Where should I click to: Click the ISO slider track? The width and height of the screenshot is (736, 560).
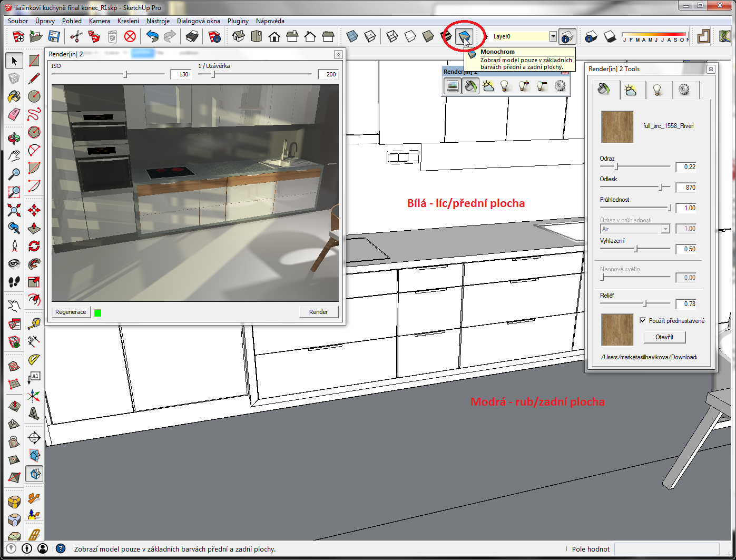pyautogui.click(x=108, y=74)
